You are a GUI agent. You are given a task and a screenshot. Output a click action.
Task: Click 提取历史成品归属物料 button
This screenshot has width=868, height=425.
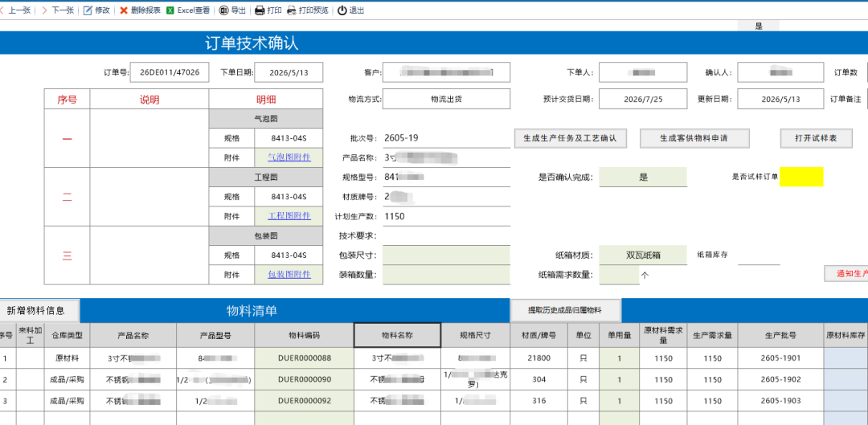coord(565,310)
